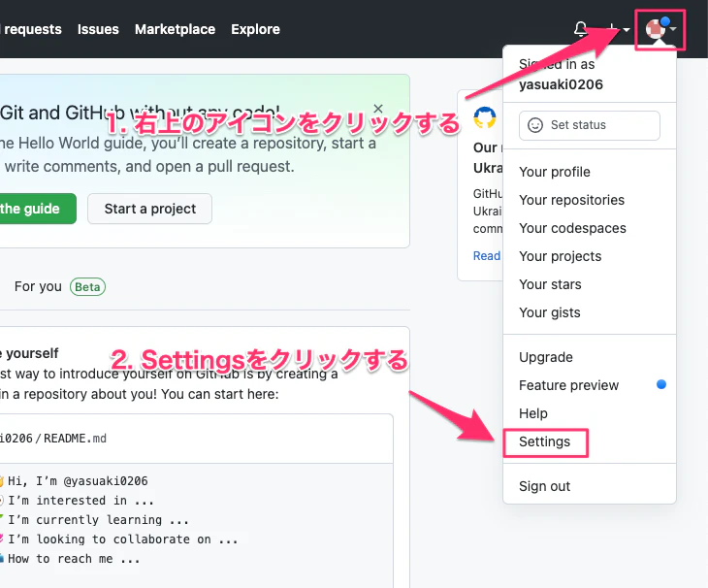Open Explore in the top navigation

[x=256, y=29]
